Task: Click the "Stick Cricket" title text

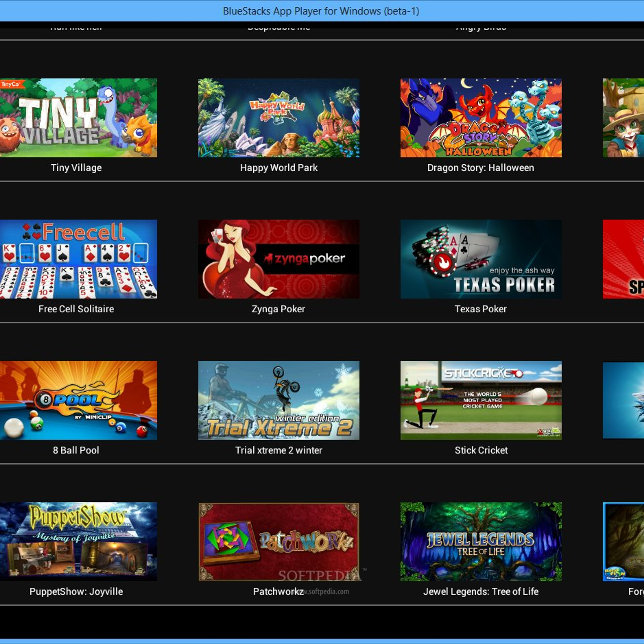Action: point(481,450)
